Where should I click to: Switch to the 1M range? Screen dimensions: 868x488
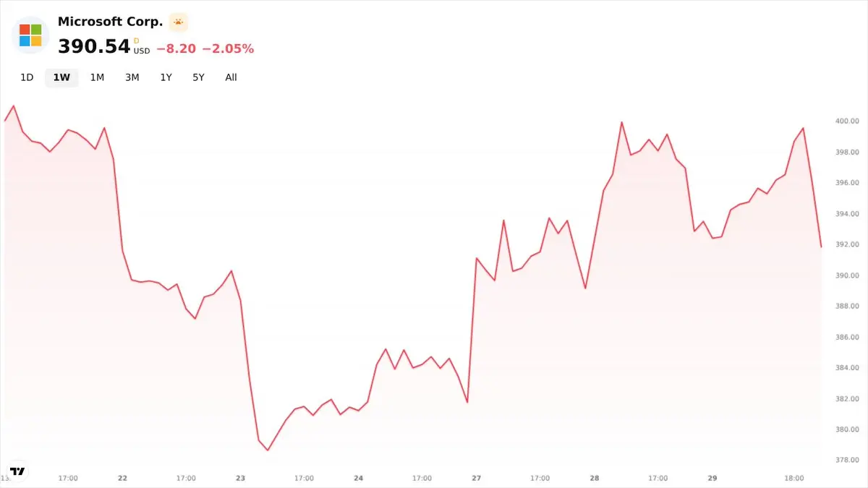click(97, 77)
